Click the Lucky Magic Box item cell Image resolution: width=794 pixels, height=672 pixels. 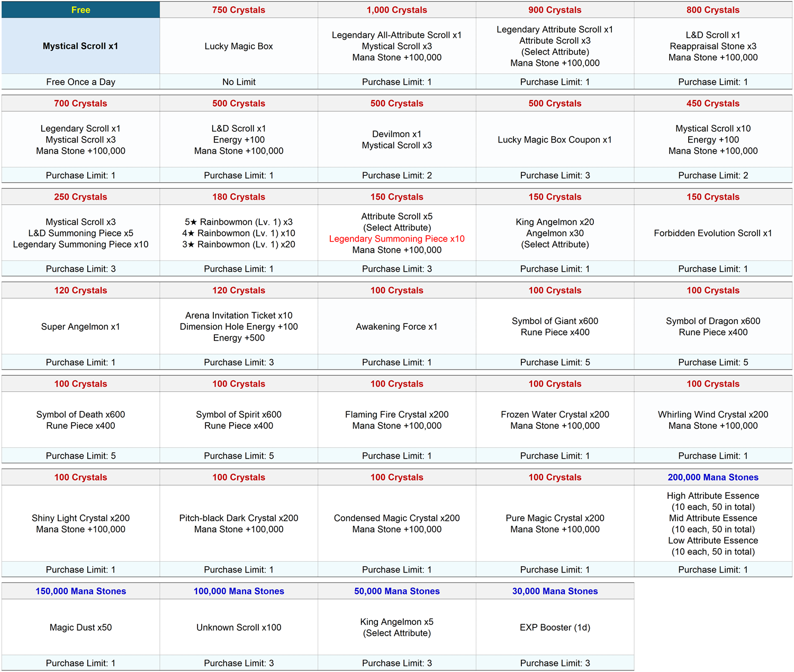[239, 46]
